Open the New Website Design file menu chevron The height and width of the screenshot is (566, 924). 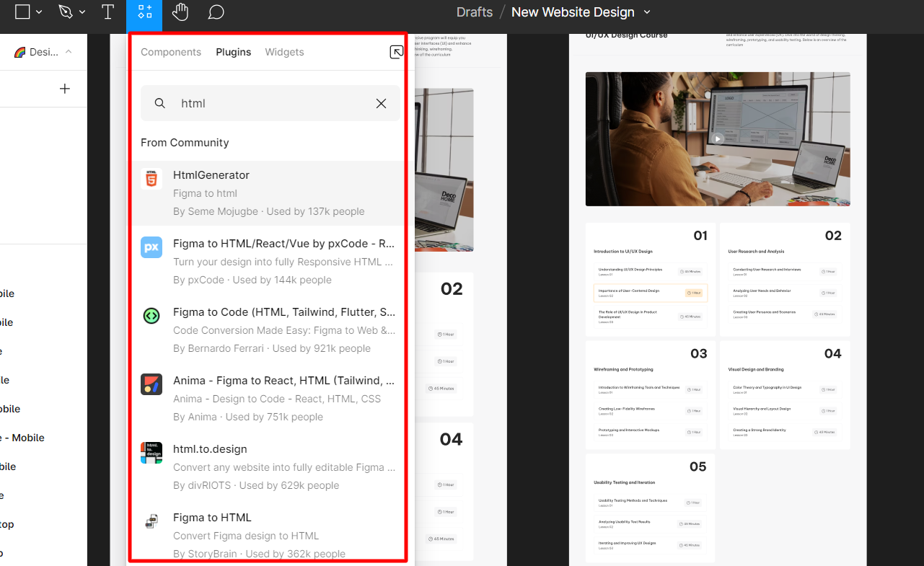(647, 12)
